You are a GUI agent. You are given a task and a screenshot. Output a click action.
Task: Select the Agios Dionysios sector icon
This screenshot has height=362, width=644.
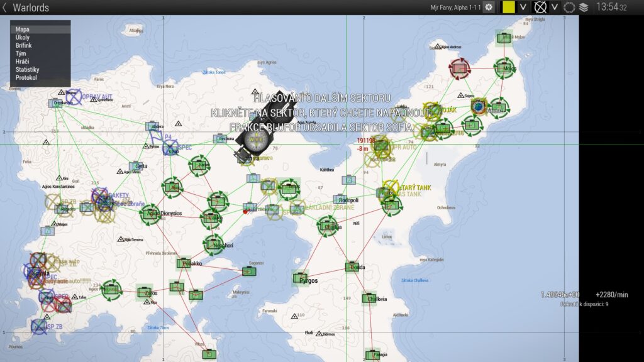tap(150, 214)
